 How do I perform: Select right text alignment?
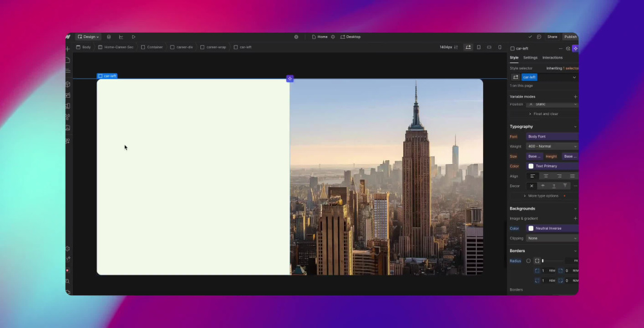tap(559, 176)
